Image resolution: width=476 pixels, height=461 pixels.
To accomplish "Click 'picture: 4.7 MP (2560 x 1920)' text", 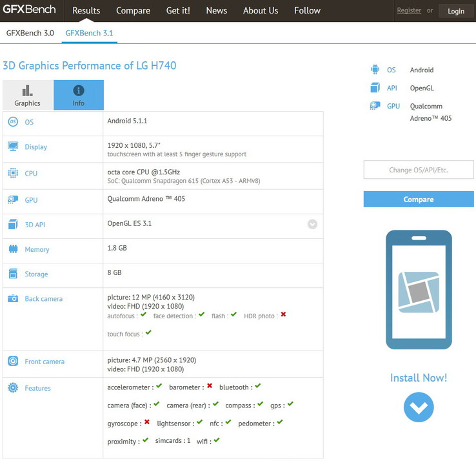I will tap(152, 360).
